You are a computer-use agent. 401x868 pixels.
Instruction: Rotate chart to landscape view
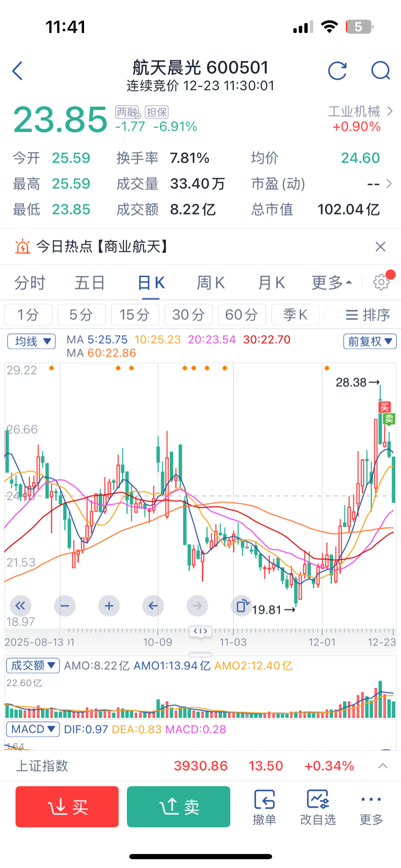click(x=241, y=605)
